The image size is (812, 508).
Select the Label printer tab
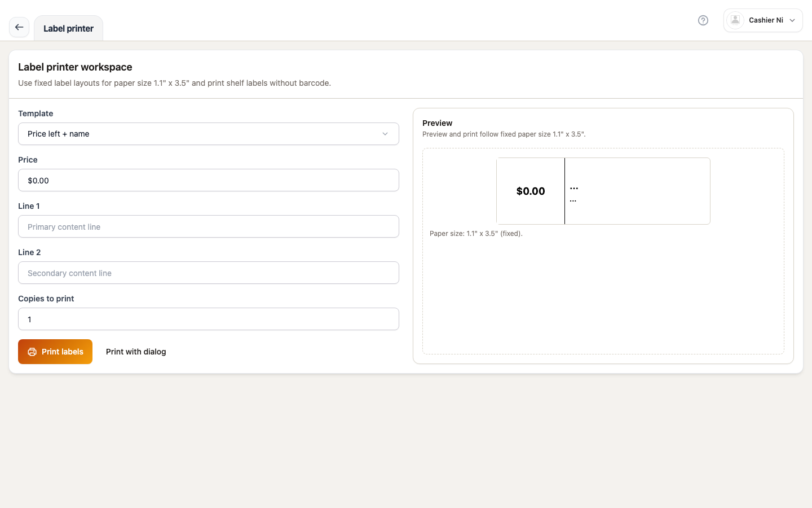point(68,28)
